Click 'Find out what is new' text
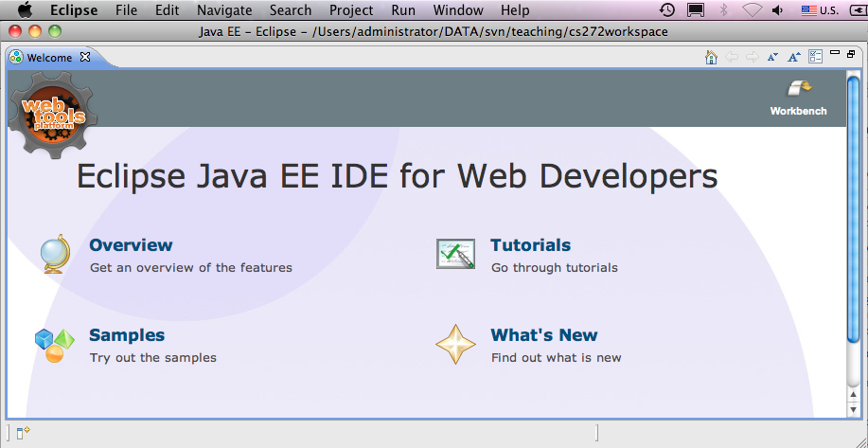The height and width of the screenshot is (448, 868). [556, 358]
